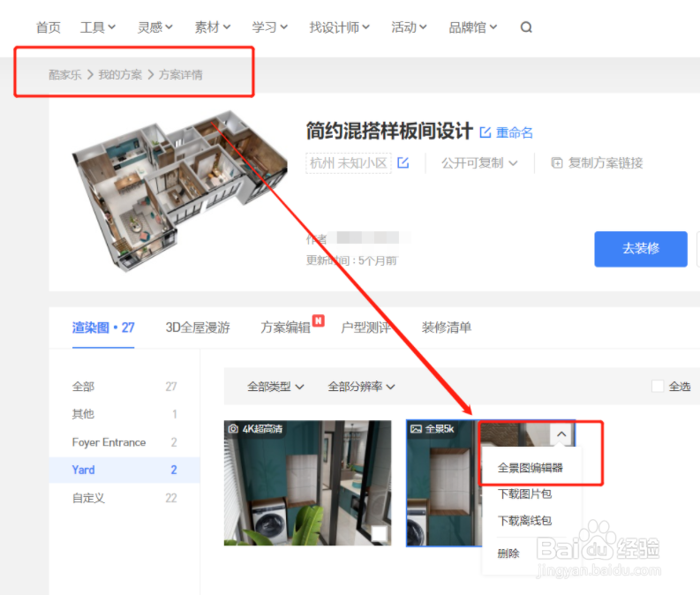The image size is (700, 595).
Task: Click the title 简约混搭样板间设计
Action: [388, 132]
